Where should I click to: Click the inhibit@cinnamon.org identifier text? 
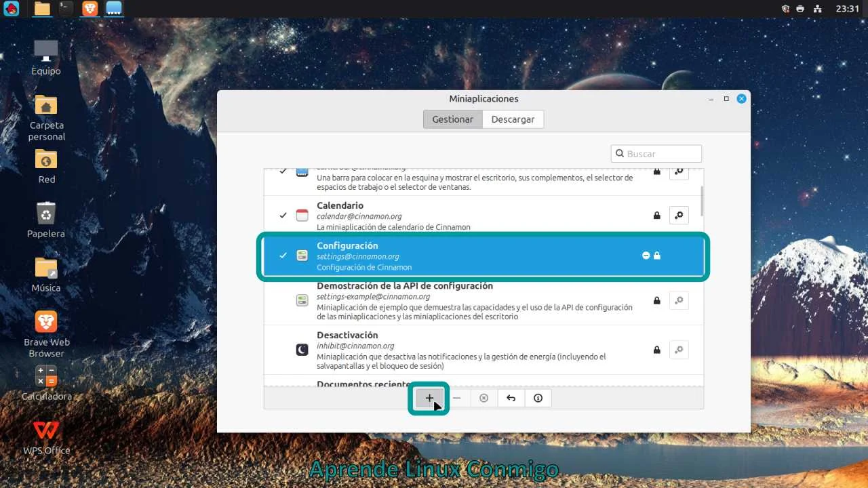(x=355, y=346)
